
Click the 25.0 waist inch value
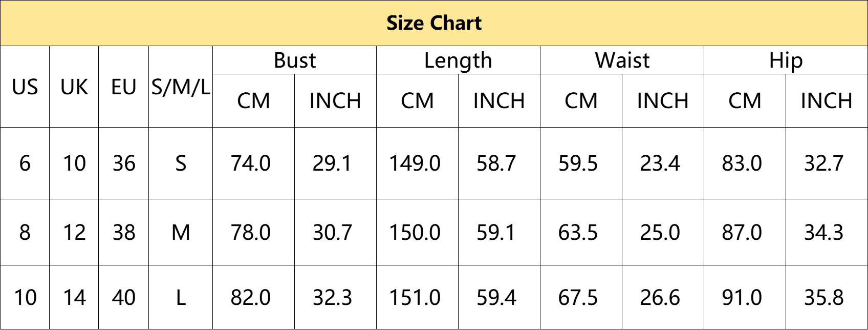(x=660, y=233)
